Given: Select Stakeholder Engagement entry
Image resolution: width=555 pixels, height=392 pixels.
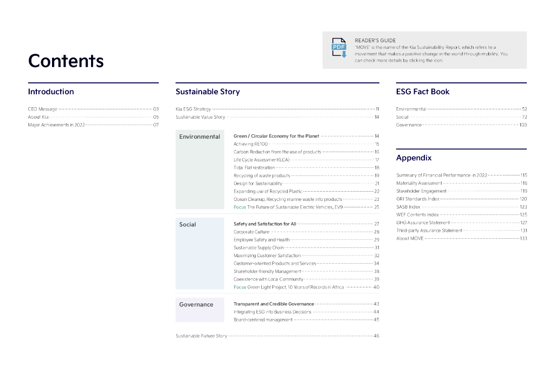Looking at the screenshot, I should pos(462,191).
